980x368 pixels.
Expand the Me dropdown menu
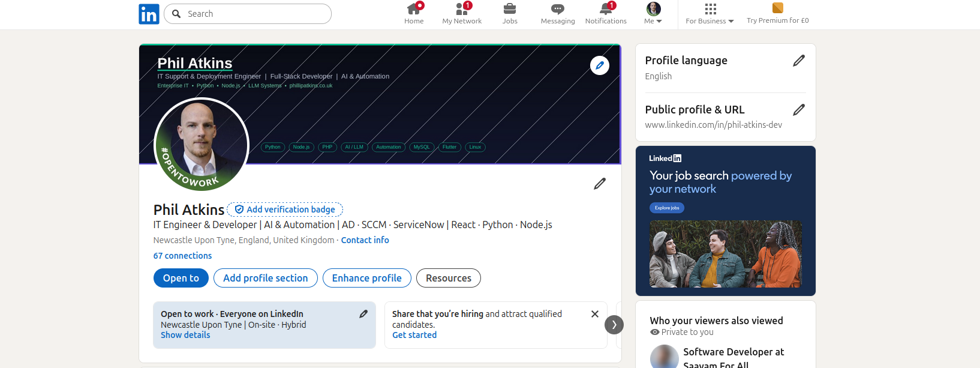coord(653,14)
